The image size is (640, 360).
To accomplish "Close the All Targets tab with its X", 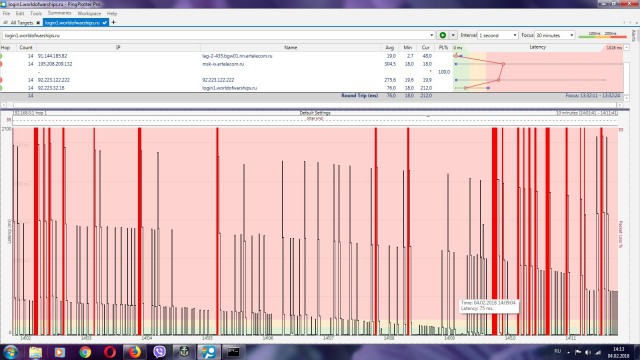I will pos(38,23).
